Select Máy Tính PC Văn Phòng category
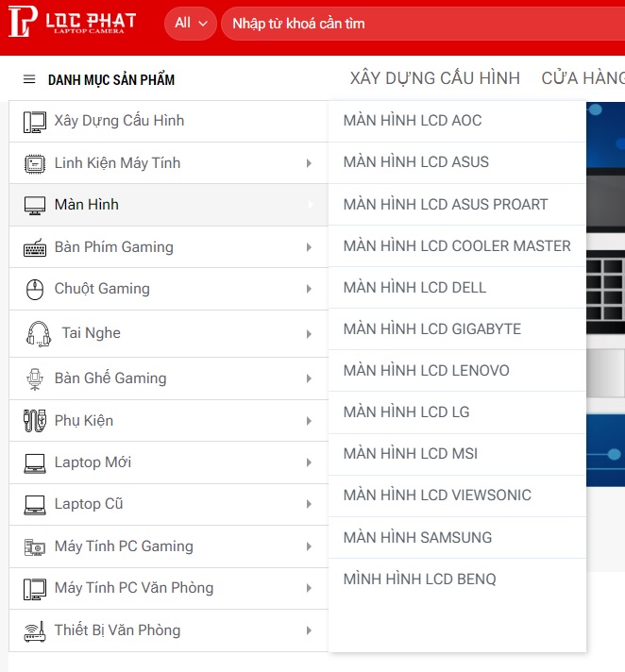 click(168, 588)
